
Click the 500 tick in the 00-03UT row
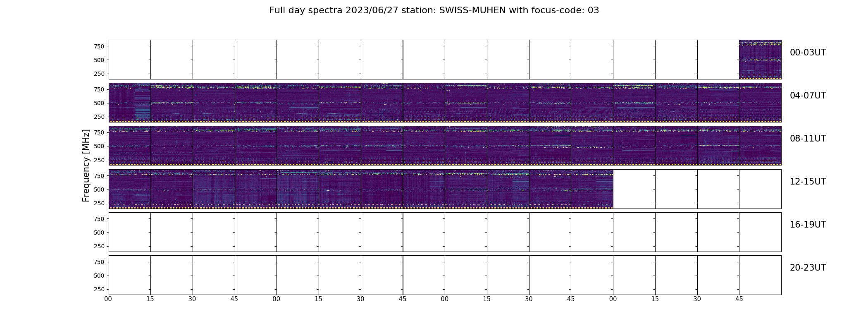99,60
